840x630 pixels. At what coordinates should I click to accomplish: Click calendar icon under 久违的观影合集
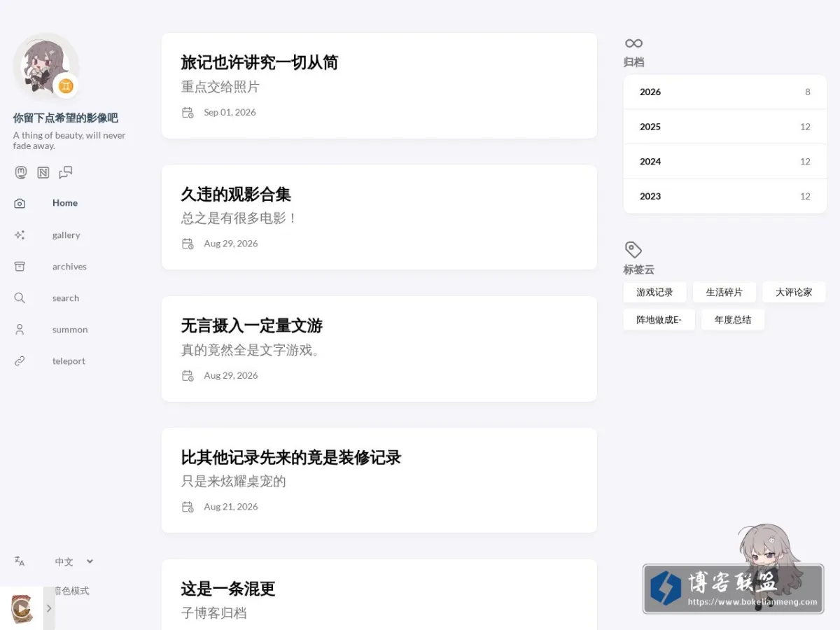[188, 244]
